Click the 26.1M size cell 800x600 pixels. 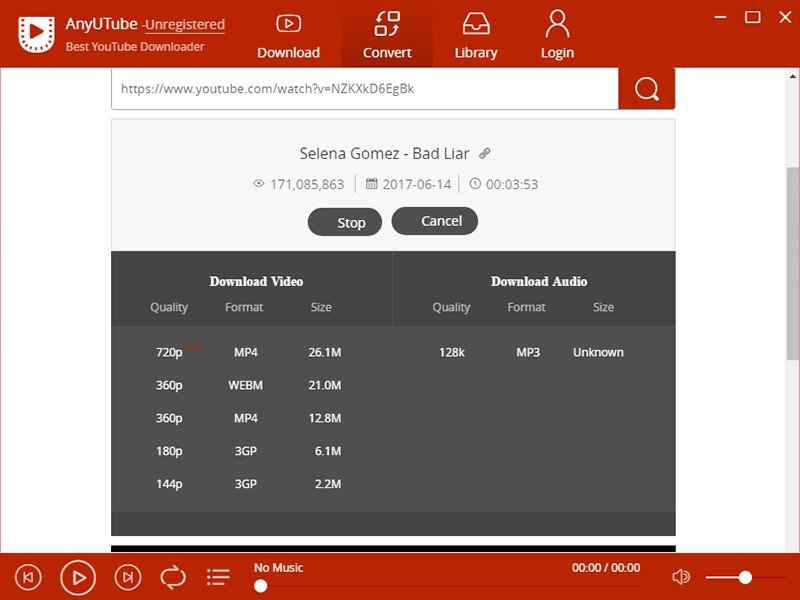click(x=324, y=353)
